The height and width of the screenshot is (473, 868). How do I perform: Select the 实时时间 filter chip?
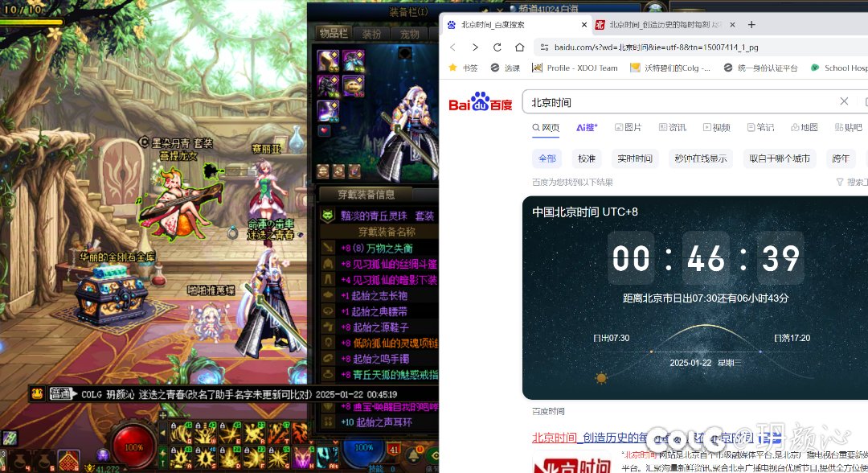635,158
